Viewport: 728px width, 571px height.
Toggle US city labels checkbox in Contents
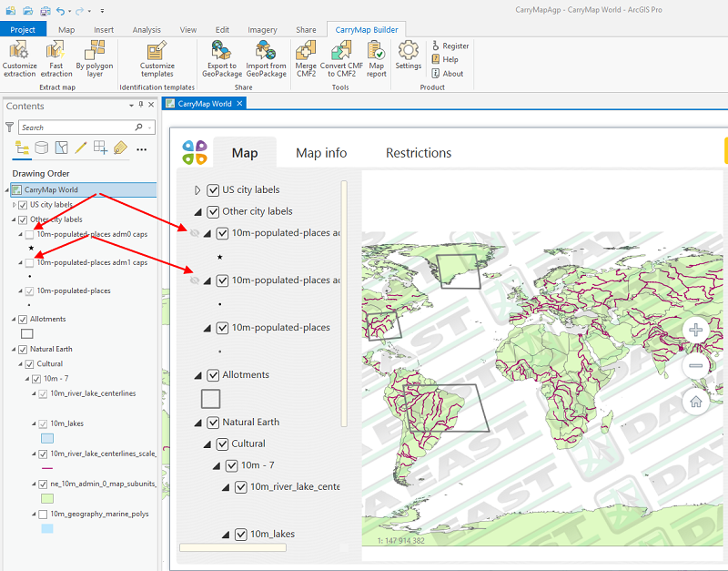[23, 205]
